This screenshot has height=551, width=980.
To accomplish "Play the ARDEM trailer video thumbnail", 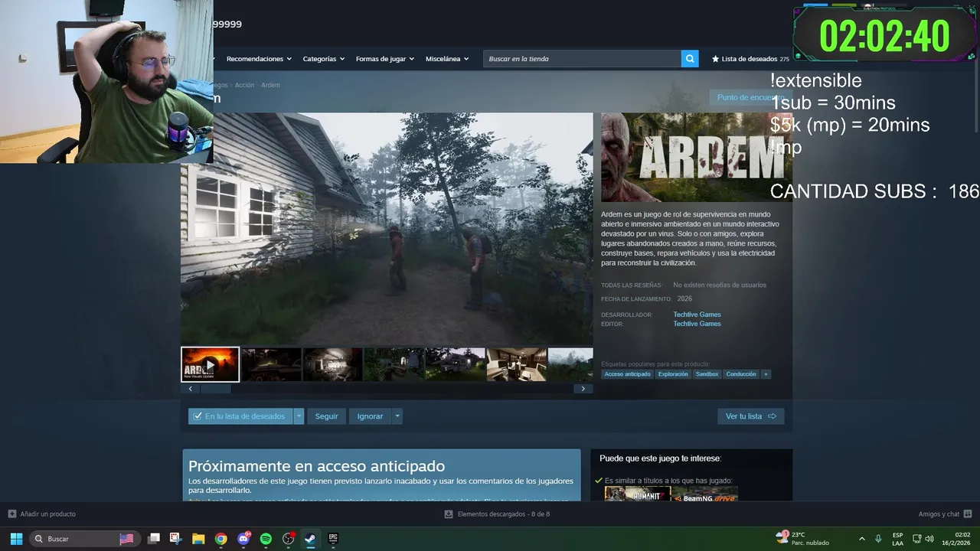I will pos(210,364).
